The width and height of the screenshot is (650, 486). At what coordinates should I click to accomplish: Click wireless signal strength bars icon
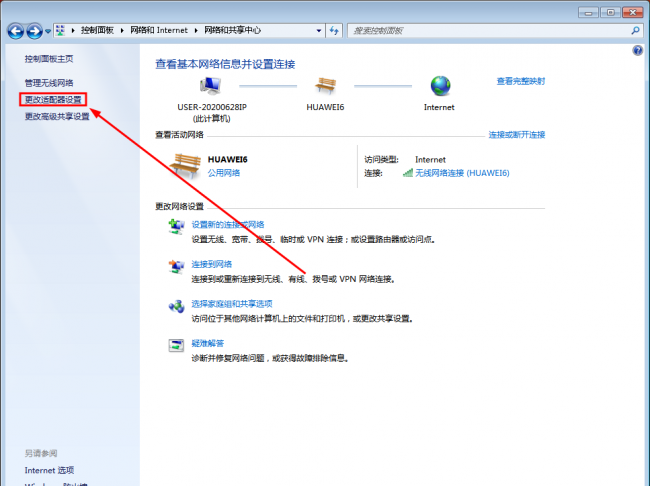tap(408, 173)
